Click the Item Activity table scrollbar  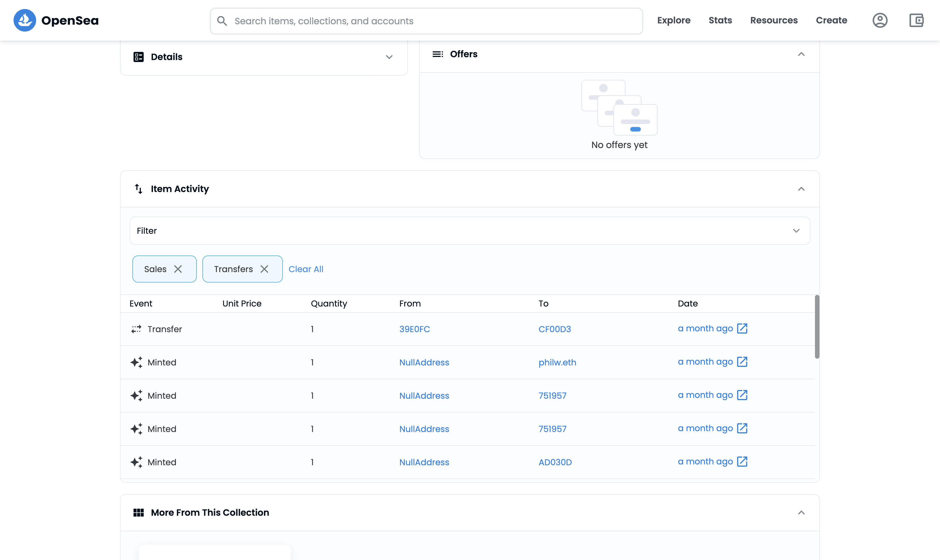coord(817,327)
